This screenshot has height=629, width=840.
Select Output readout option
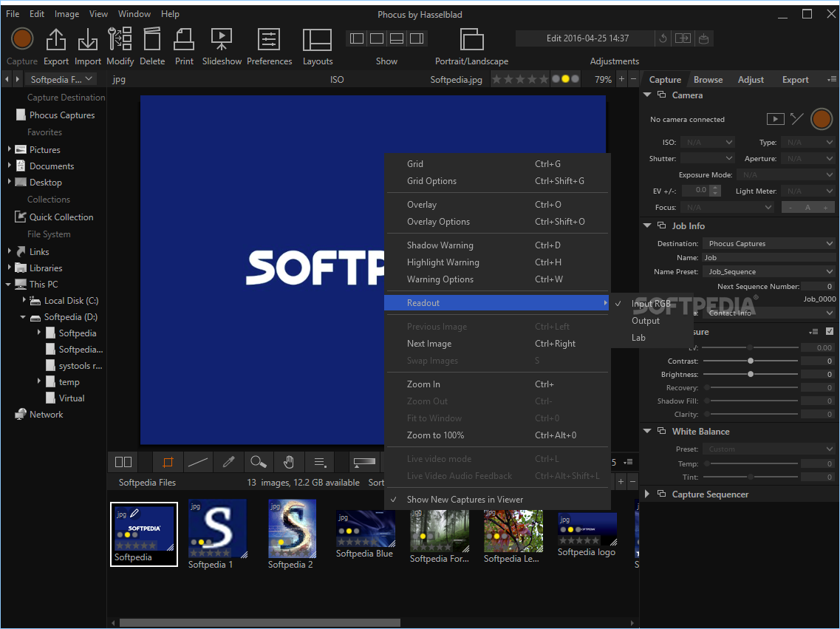point(646,321)
